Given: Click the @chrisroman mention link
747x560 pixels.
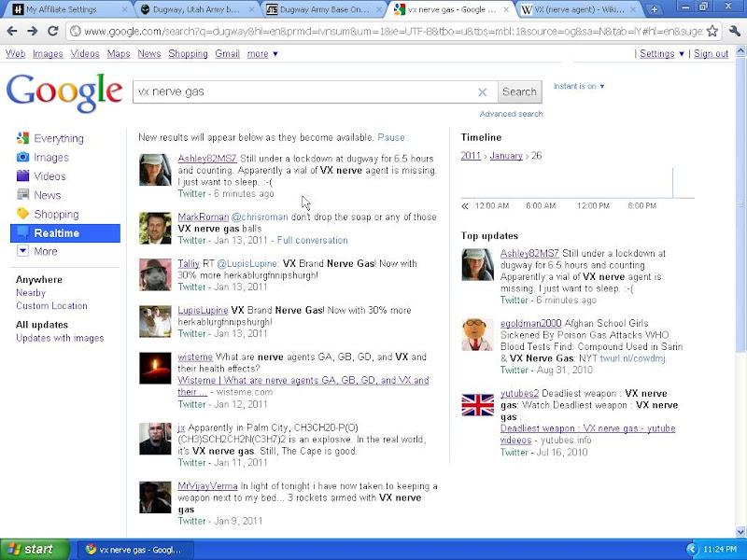Looking at the screenshot, I should (260, 217).
